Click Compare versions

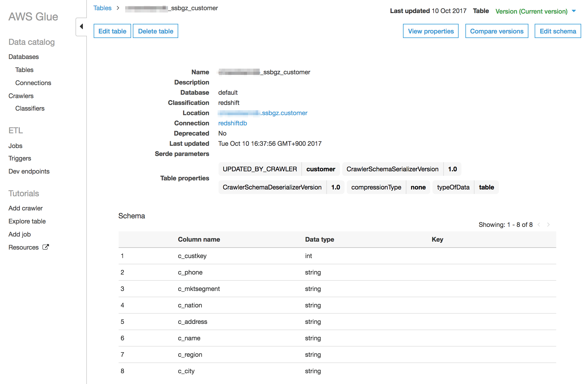(x=497, y=31)
